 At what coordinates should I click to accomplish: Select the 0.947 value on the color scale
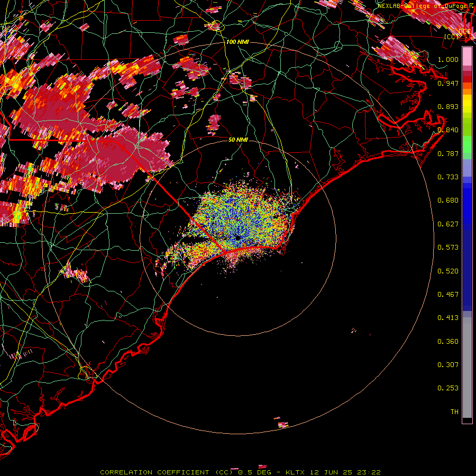pos(448,83)
